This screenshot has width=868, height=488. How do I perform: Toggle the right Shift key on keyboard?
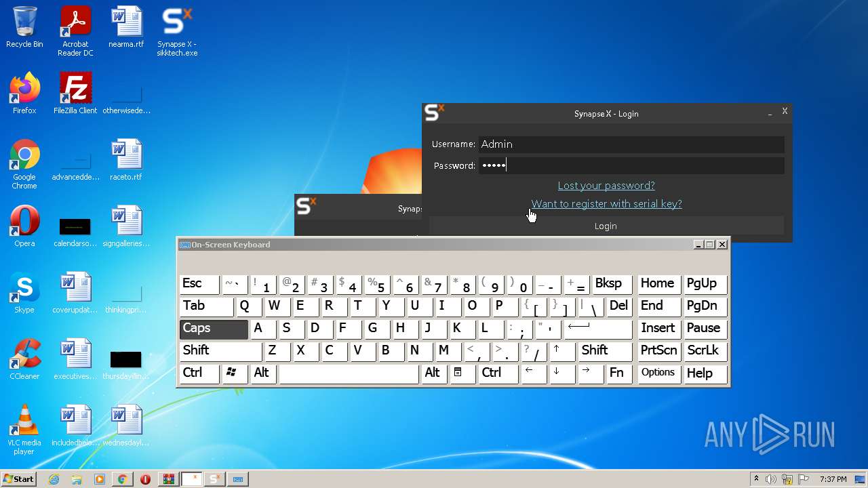coord(606,351)
